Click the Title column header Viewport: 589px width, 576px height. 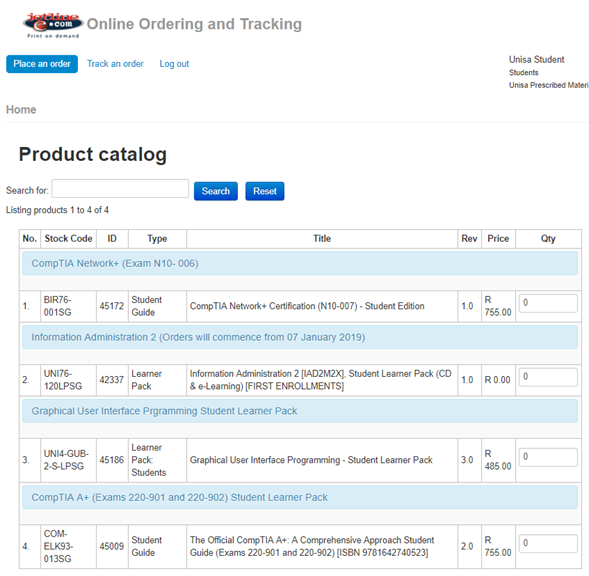coord(322,239)
